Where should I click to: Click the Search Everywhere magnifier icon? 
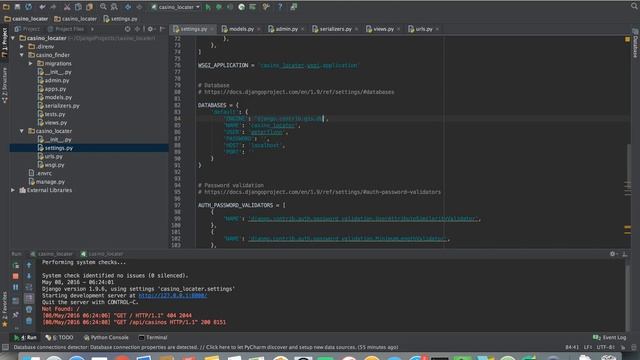tap(634, 6)
